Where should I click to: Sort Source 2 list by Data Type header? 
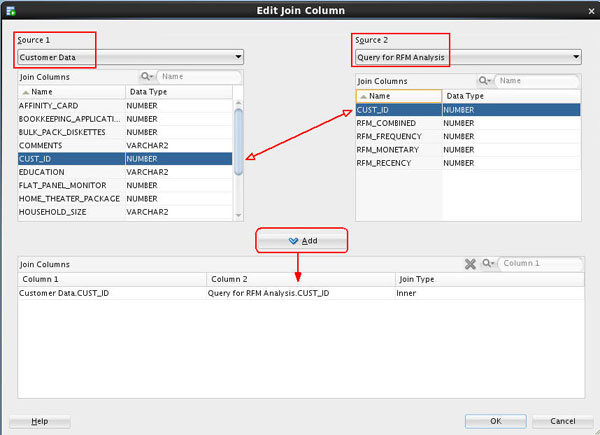click(x=512, y=96)
